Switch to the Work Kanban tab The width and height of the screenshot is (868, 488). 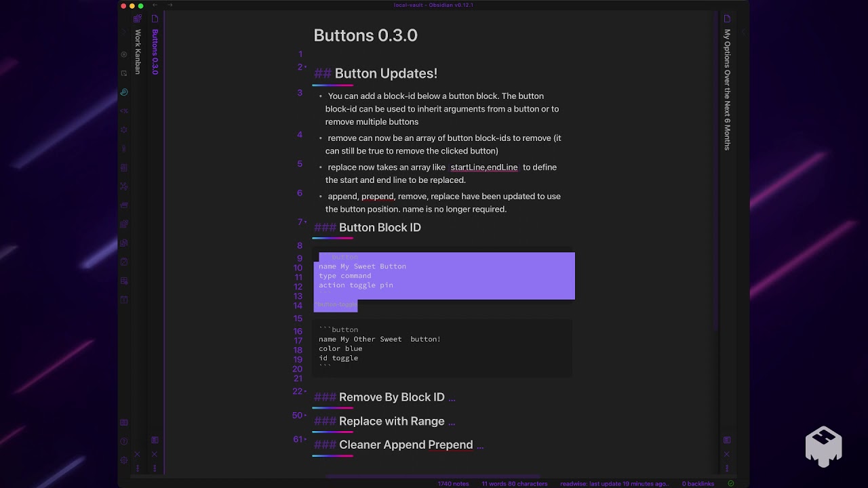click(138, 52)
